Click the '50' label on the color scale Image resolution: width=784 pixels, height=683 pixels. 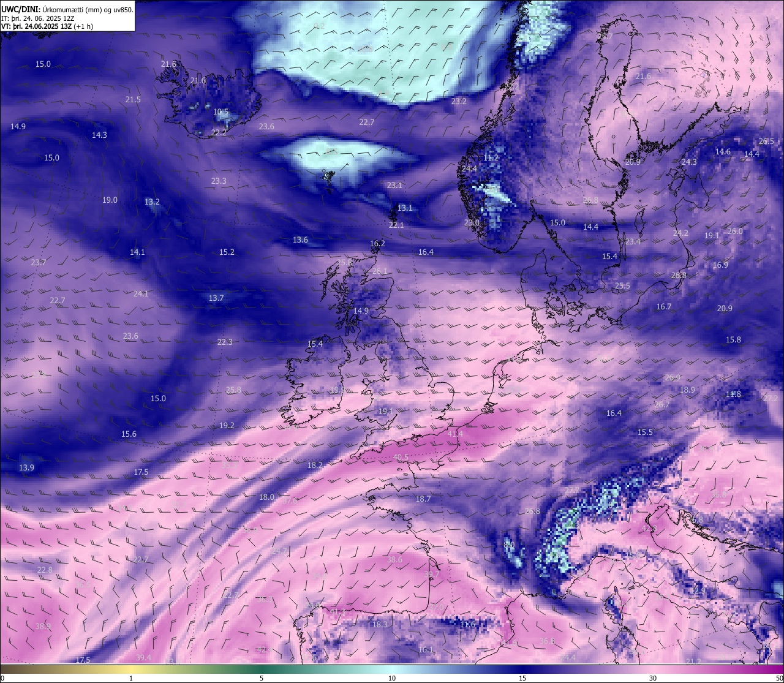click(779, 678)
